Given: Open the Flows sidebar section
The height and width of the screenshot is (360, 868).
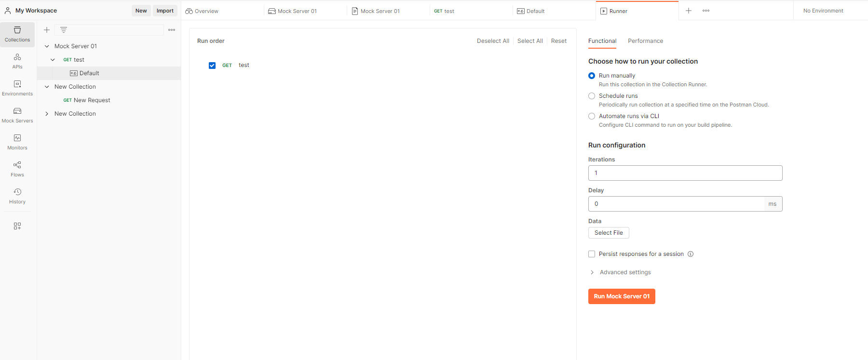Looking at the screenshot, I should click(17, 169).
